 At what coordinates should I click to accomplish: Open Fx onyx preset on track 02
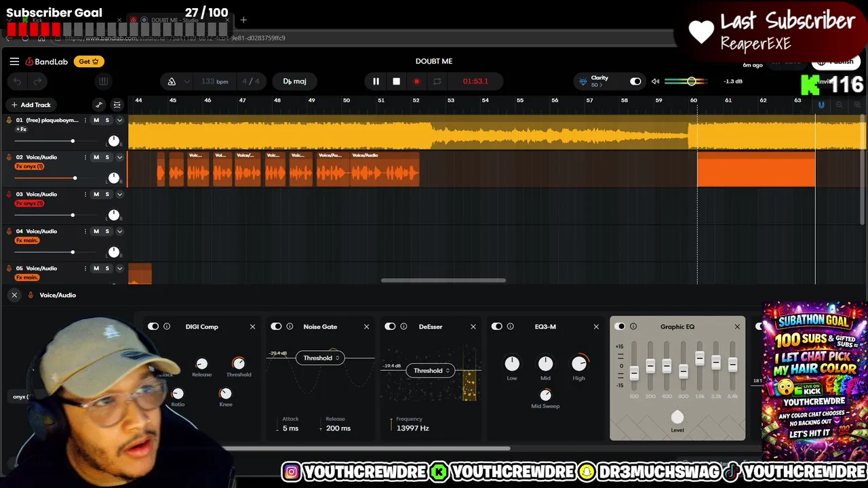pyautogui.click(x=29, y=166)
